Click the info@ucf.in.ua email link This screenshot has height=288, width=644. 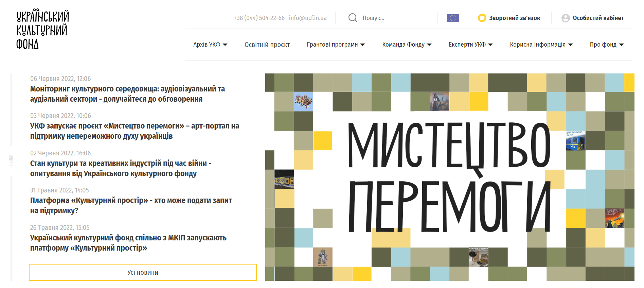pyautogui.click(x=307, y=18)
